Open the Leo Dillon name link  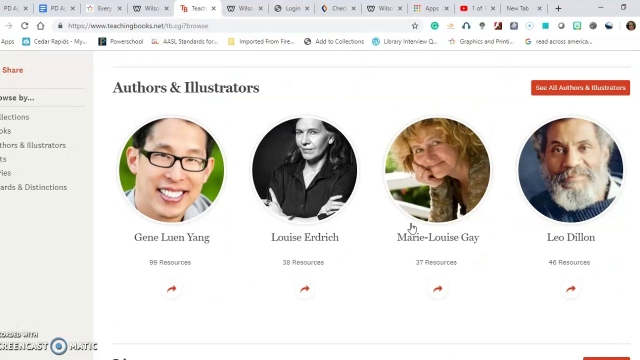click(571, 238)
